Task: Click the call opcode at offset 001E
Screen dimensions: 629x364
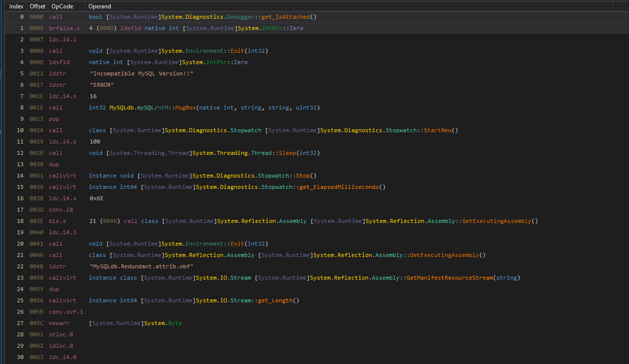Action: click(x=55, y=108)
